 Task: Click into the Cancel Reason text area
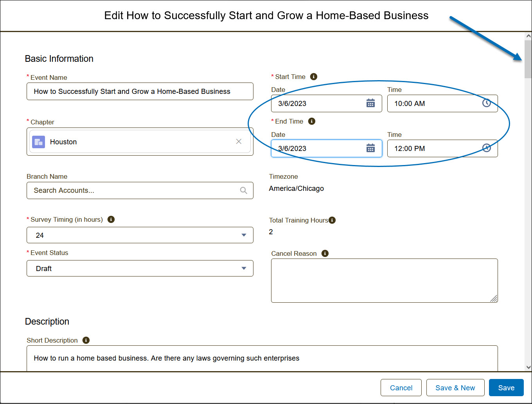384,280
